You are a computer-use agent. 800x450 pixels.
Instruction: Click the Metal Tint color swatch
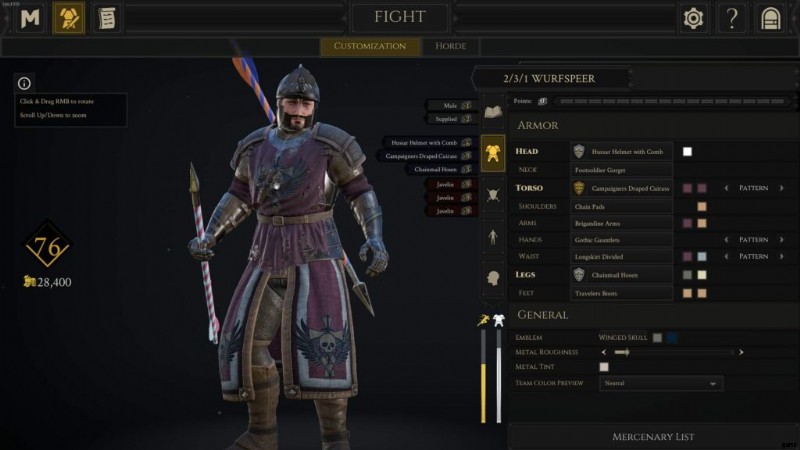[x=604, y=367]
